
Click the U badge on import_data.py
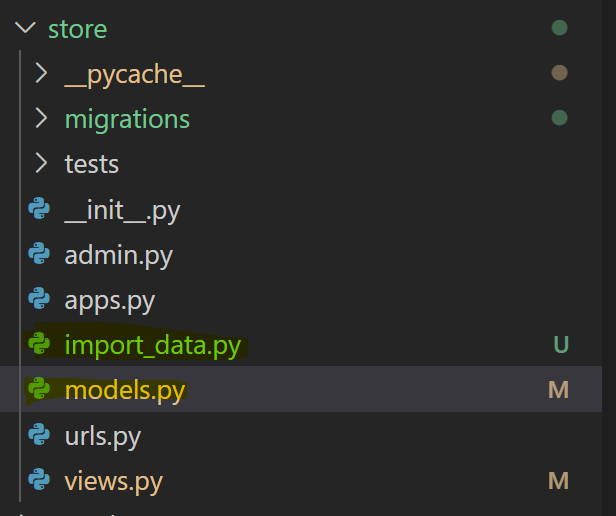(560, 345)
